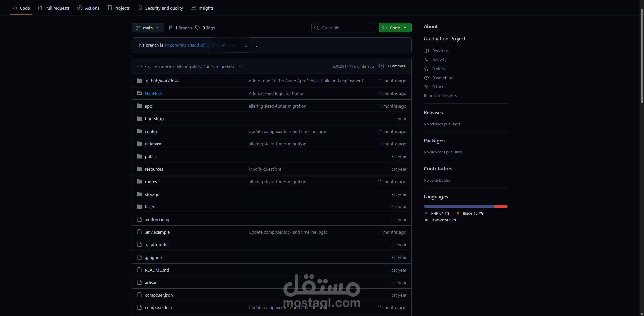View the 19 Commits history

pyautogui.click(x=392, y=66)
